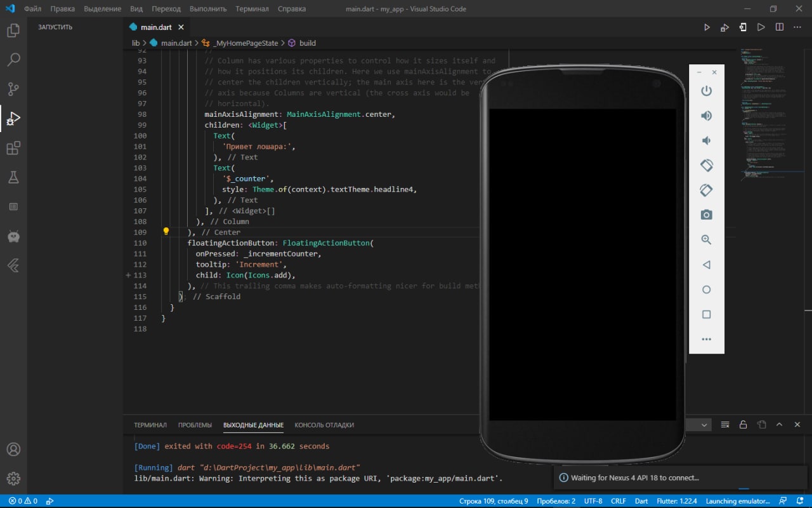Click the 'Пробелов: 2' indentation status
The height and width of the screenshot is (508, 812).
[x=556, y=501]
